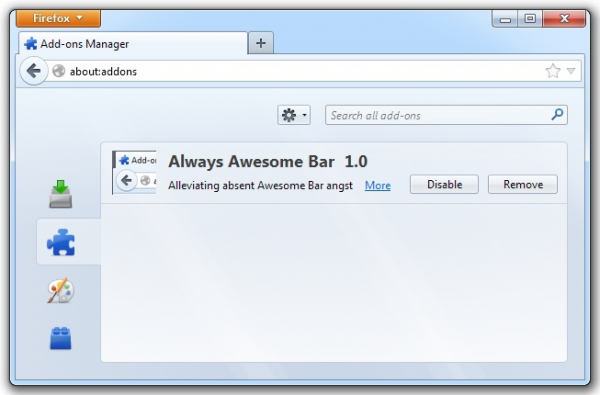Open the Get Add-ons pane icon

click(60, 194)
